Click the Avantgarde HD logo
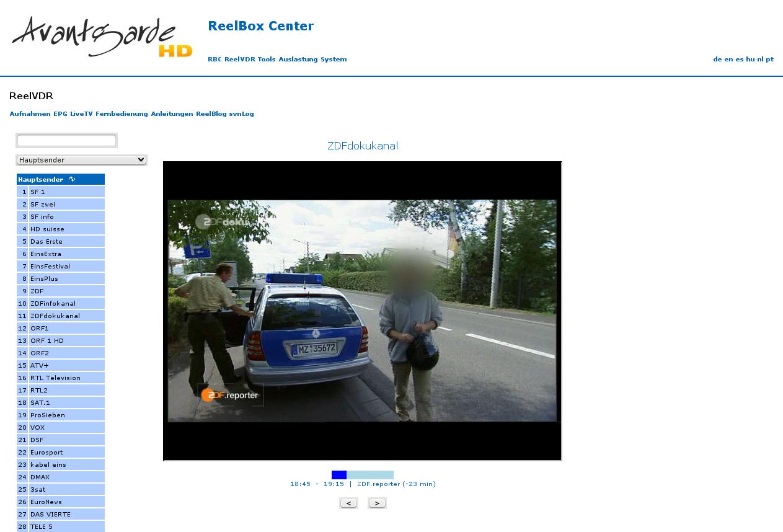 pos(102,37)
